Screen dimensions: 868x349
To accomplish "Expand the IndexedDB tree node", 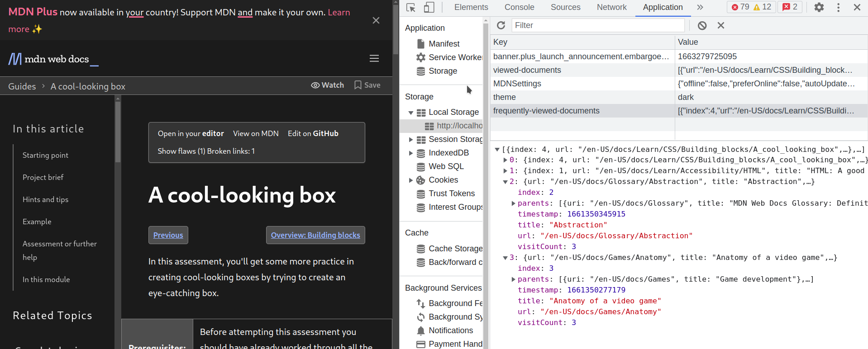I will click(410, 153).
